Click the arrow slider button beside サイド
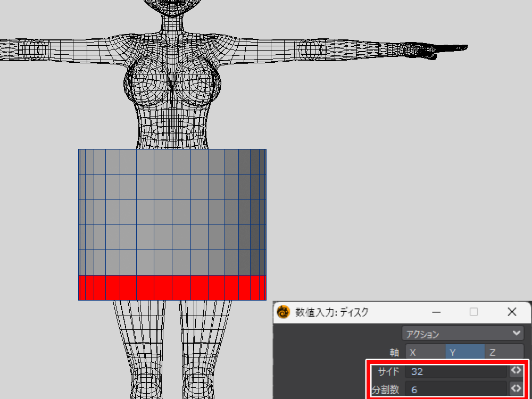This screenshot has width=532, height=399. tap(516, 371)
